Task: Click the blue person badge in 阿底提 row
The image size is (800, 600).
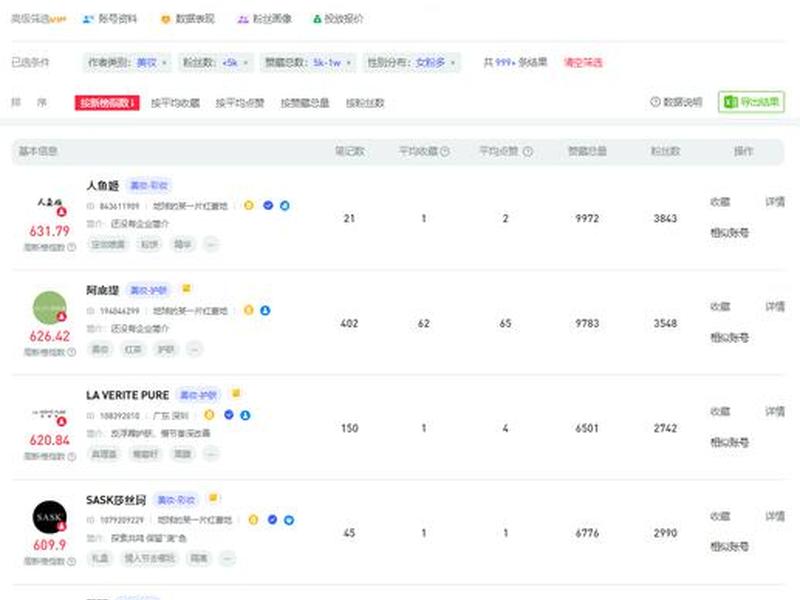Action: (265, 310)
